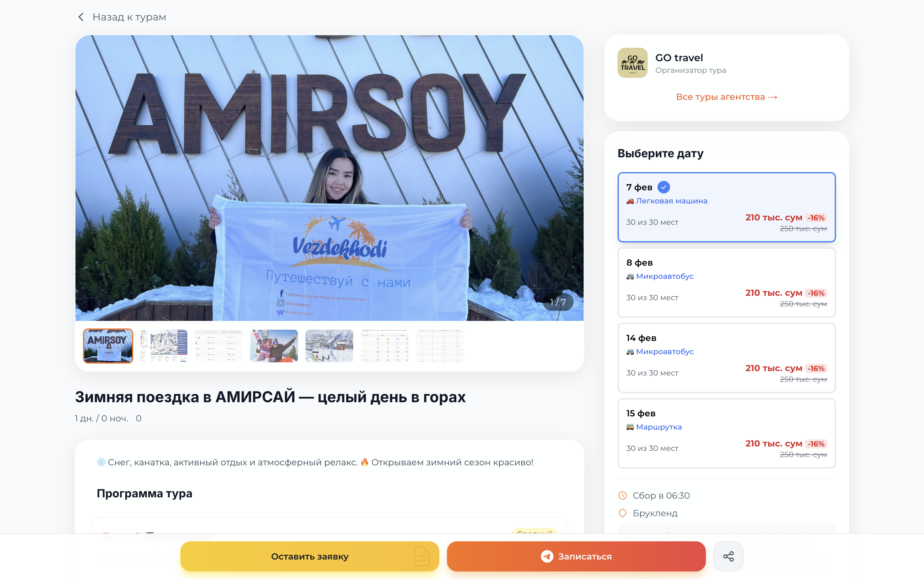Viewport: 924px width, 579px height.
Task: Open the share icon button
Action: 728,556
